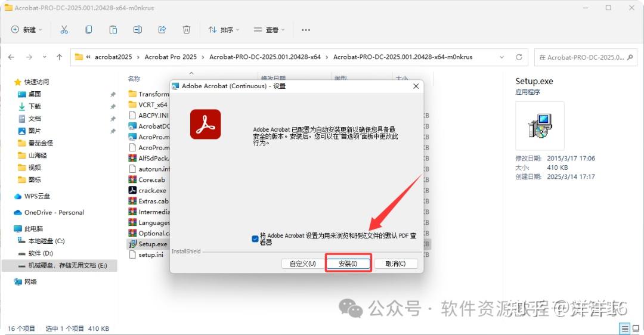Click the Delete trash icon in toolbar

pos(187,30)
